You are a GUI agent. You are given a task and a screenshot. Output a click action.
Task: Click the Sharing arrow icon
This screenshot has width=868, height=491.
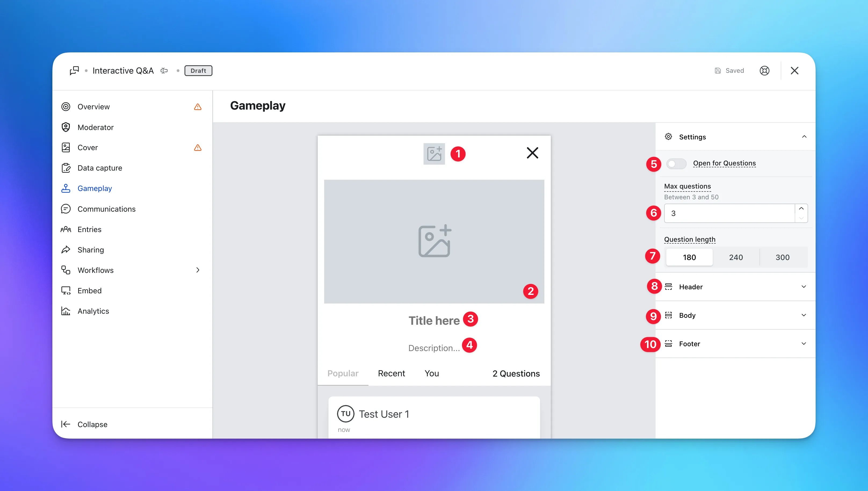point(66,250)
